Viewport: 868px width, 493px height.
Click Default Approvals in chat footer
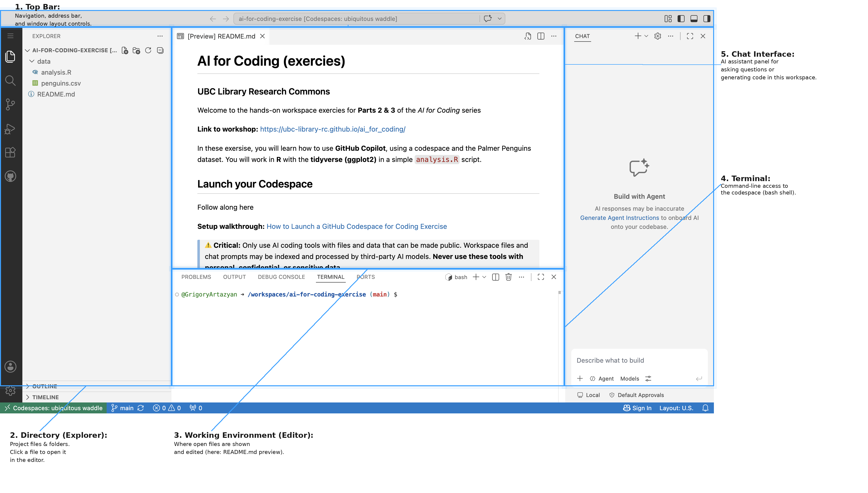(636, 395)
